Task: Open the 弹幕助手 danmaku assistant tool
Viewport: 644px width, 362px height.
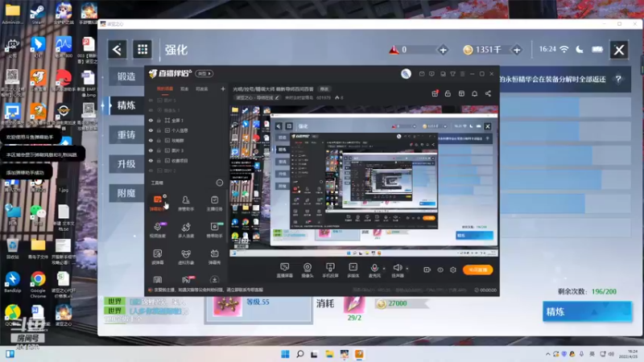Action: [158, 203]
